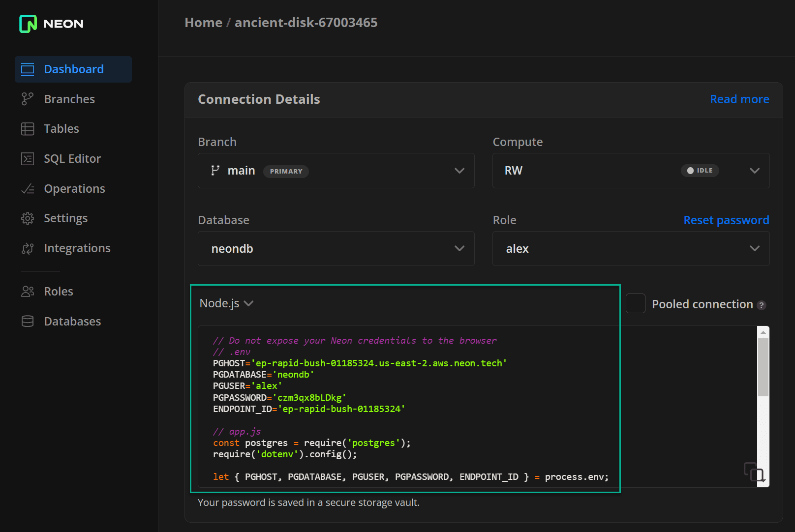Click the help icon beside Pooled connection
The image size is (795, 532).
(x=762, y=305)
